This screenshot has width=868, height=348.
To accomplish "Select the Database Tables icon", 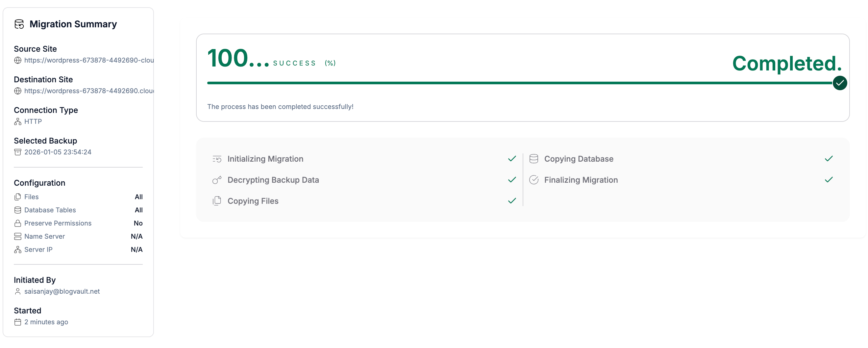I will tap(17, 210).
